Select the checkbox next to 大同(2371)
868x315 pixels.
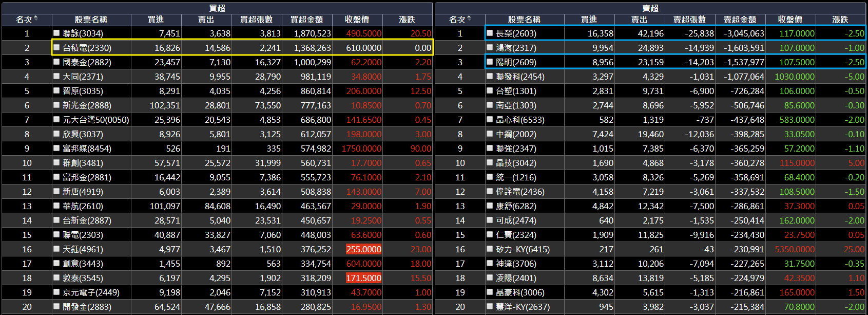click(57, 76)
